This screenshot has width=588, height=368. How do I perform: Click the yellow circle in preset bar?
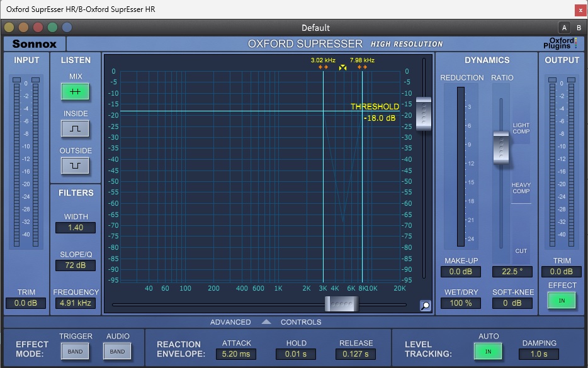tap(9, 27)
